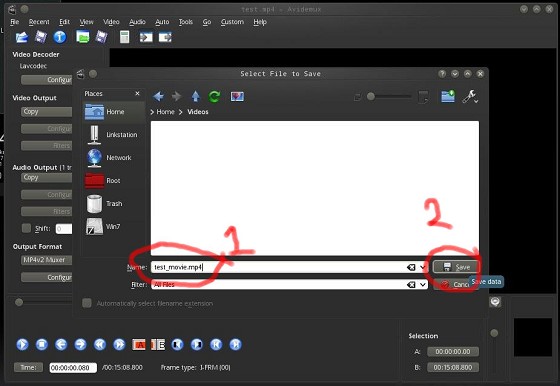Open the Recent menu
This screenshot has width=560, height=386.
(39, 22)
